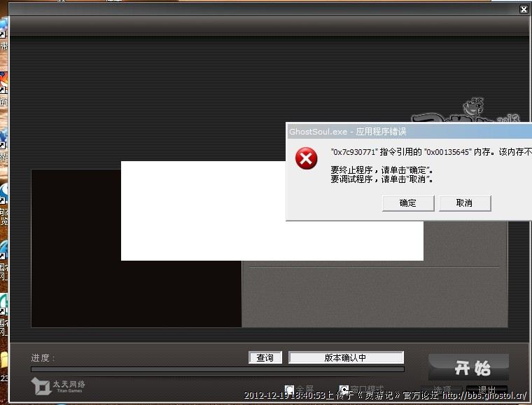Enable the 全屏 fullscreen option
This screenshot has height=405, width=532.
click(x=290, y=390)
